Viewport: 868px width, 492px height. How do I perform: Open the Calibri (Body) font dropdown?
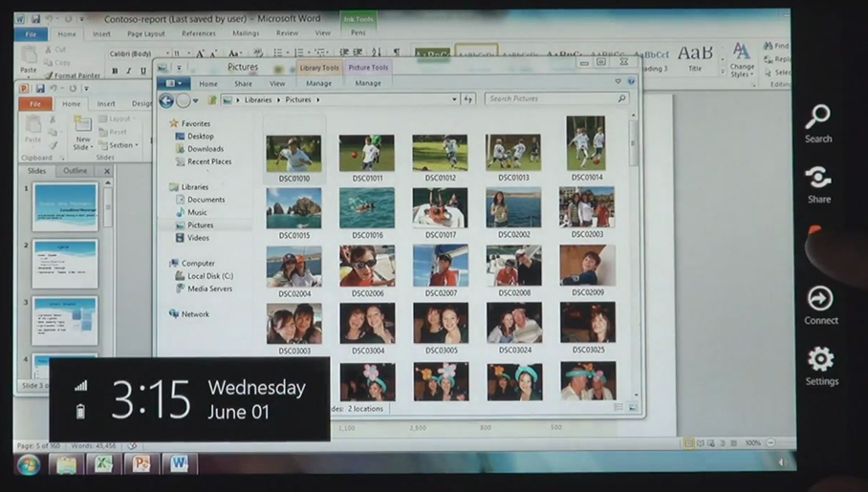134,53
